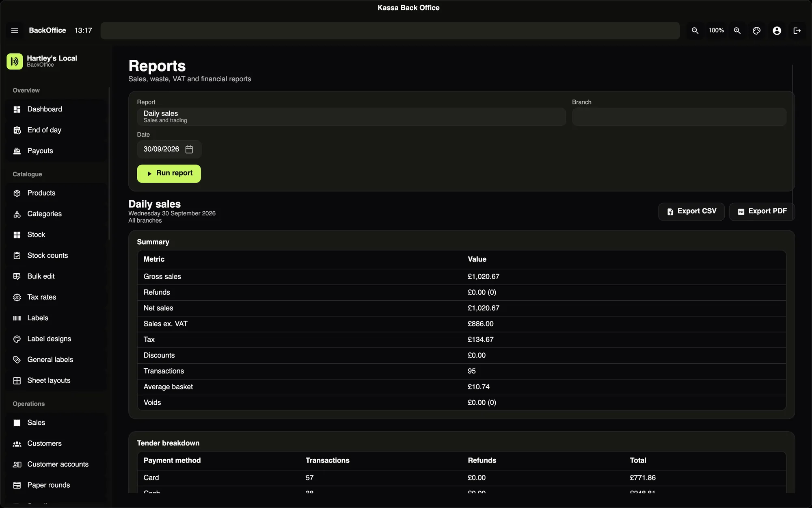The width and height of the screenshot is (812, 508).
Task: Open General labels section
Action: (x=56, y=360)
